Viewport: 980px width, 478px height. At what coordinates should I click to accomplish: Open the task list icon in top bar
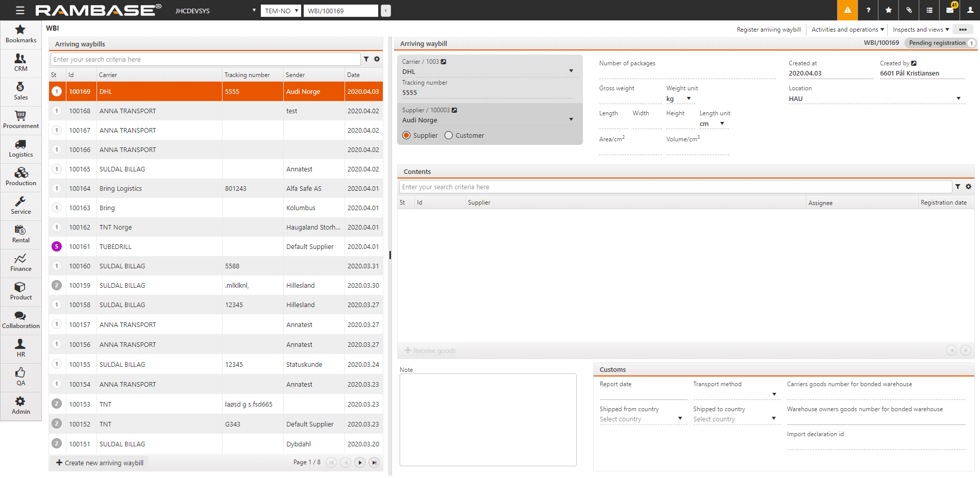[929, 10]
